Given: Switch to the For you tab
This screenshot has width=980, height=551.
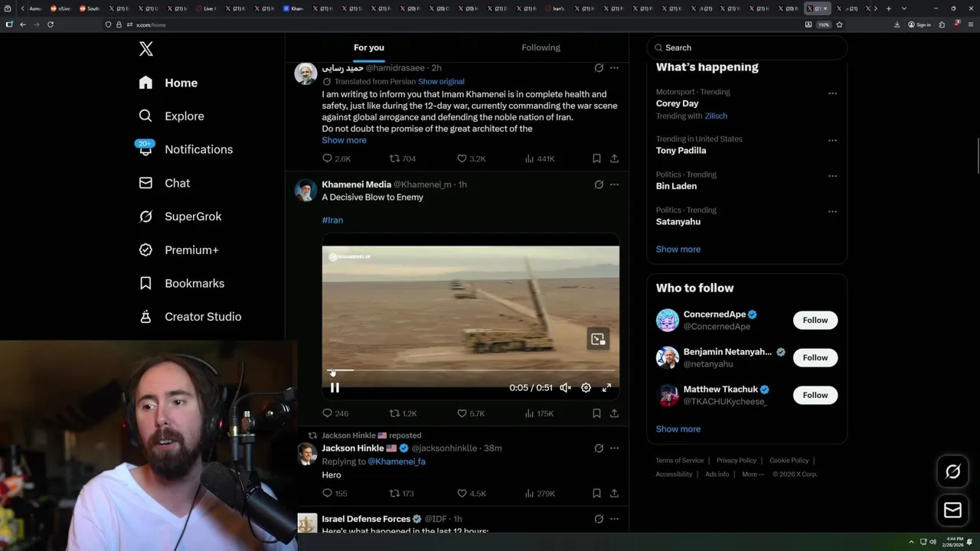Looking at the screenshot, I should (369, 47).
